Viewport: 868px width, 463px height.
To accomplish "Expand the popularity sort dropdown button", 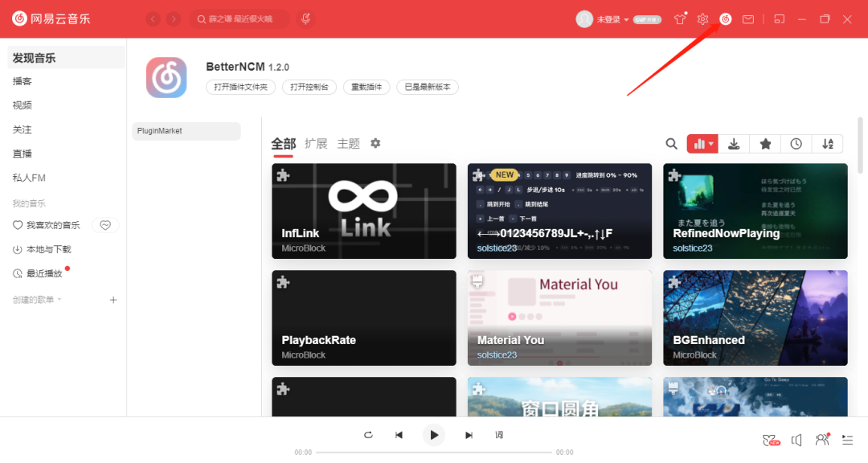I will (702, 144).
